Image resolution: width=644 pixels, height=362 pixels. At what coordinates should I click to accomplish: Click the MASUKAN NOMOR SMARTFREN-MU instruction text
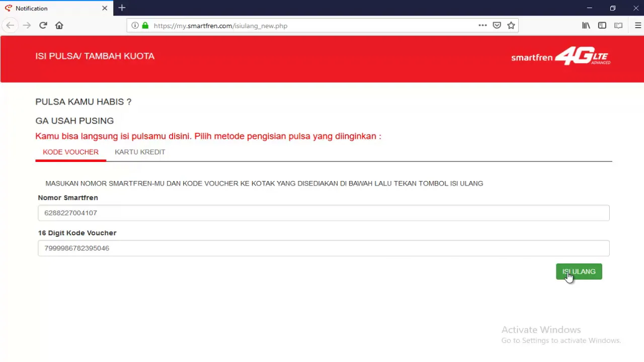(x=264, y=184)
